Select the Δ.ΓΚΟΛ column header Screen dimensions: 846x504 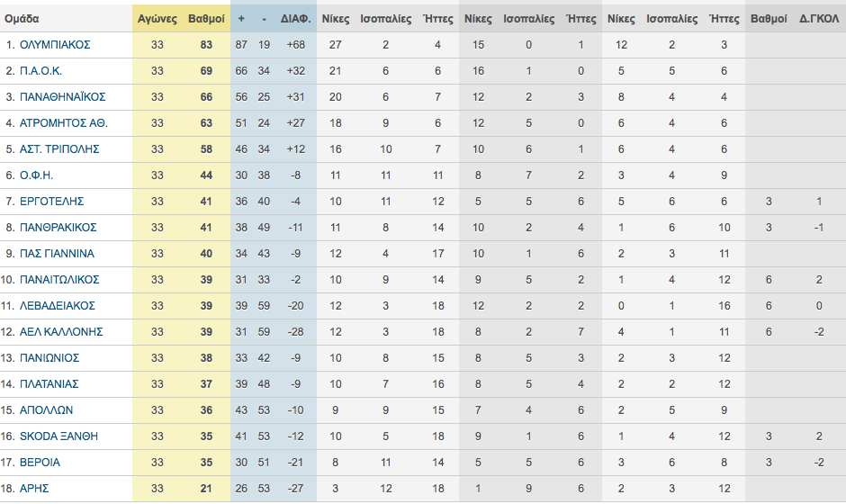pos(820,18)
